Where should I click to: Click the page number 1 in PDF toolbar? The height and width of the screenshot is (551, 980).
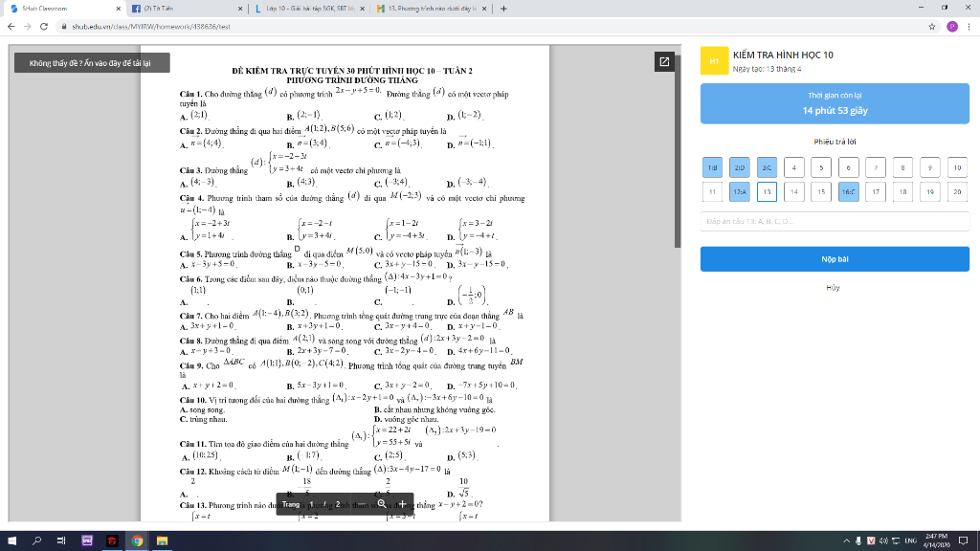click(311, 504)
